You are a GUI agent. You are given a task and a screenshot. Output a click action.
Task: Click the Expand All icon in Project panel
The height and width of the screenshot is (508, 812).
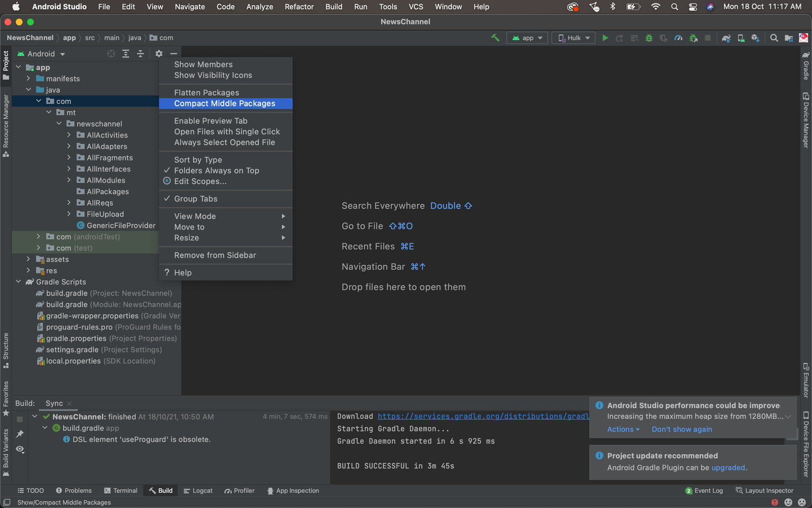point(126,54)
